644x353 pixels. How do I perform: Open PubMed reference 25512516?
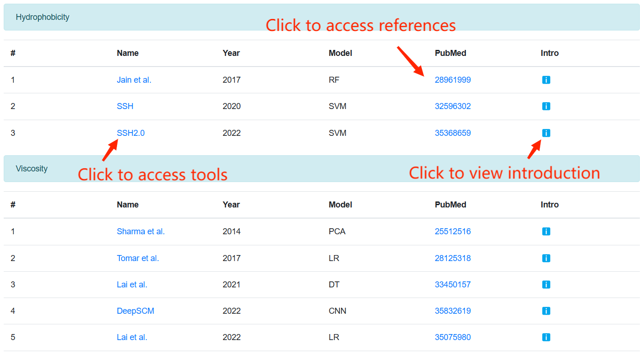tap(453, 231)
